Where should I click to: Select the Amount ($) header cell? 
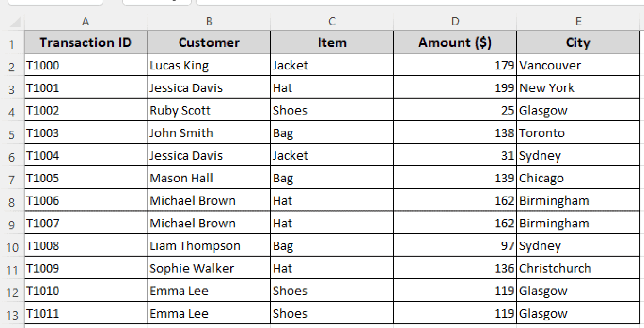pos(454,42)
